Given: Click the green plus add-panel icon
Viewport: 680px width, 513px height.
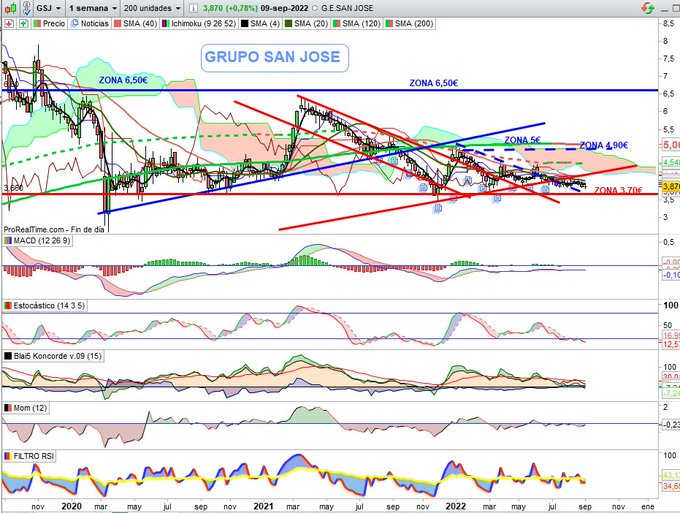Looking at the screenshot, I should coord(23,24).
